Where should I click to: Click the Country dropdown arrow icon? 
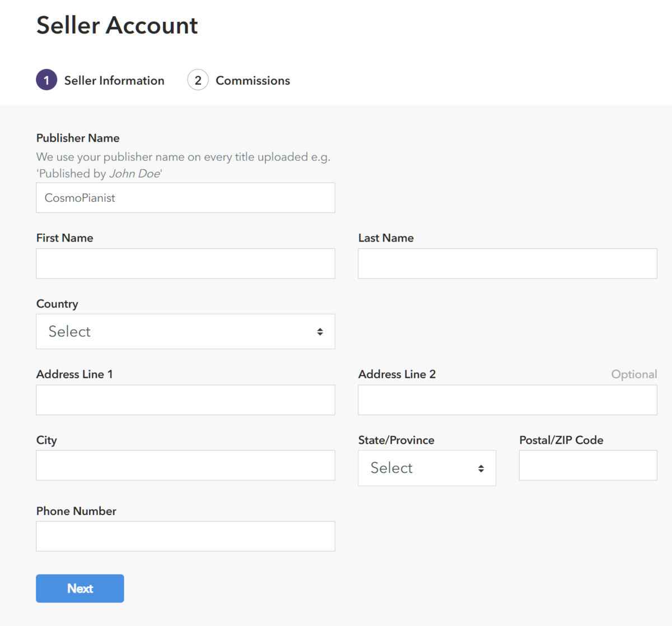click(x=320, y=332)
